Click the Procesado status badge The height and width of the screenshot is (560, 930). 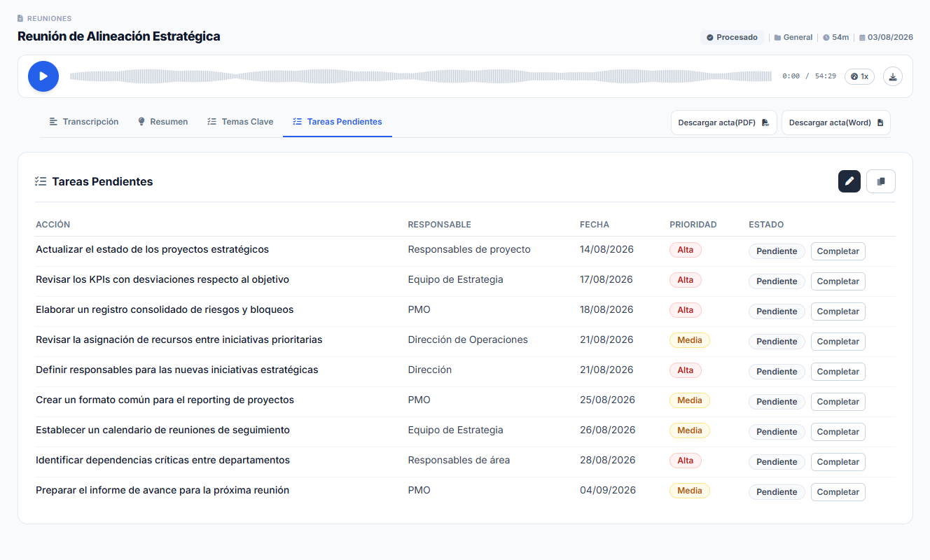[732, 37]
